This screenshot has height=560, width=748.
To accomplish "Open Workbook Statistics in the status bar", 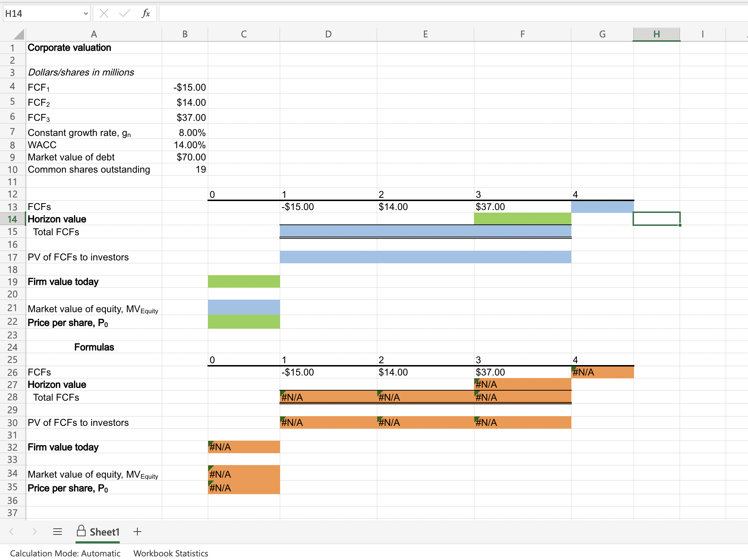I will (x=170, y=554).
